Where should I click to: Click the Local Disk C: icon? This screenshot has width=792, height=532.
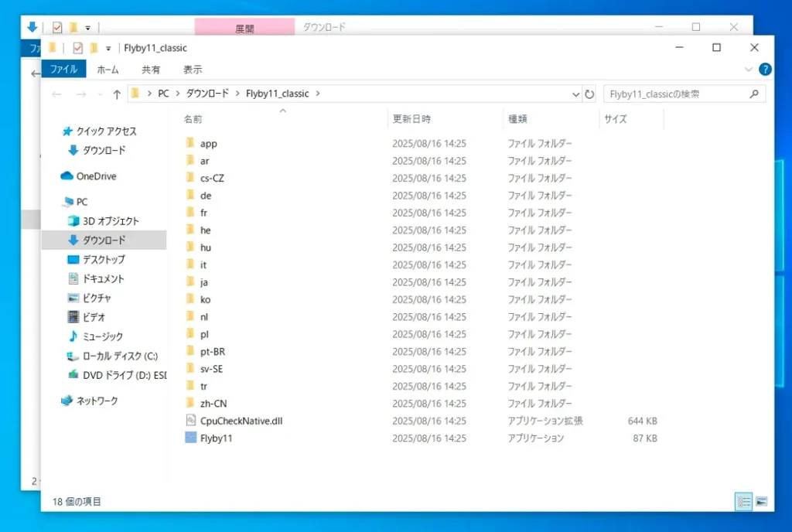tap(73, 356)
